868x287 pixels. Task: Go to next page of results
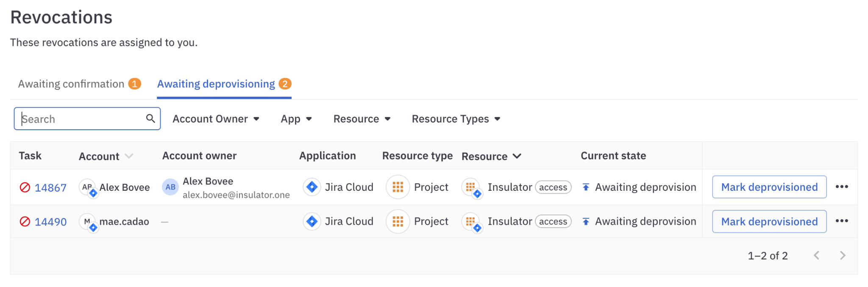pos(842,255)
